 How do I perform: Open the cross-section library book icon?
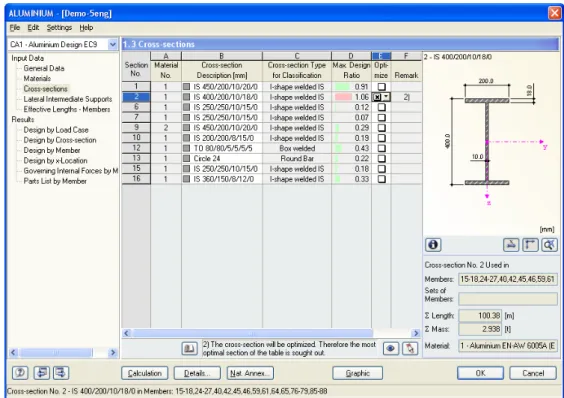click(189, 348)
